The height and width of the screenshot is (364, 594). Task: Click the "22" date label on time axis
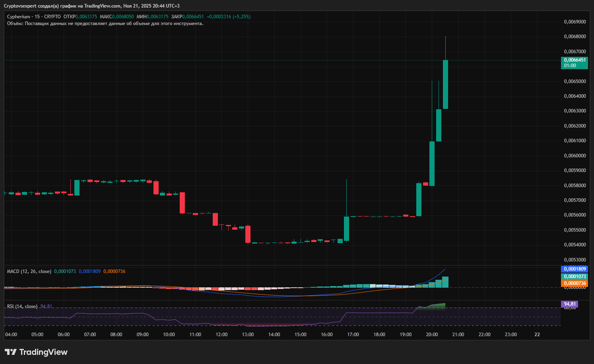pos(537,334)
